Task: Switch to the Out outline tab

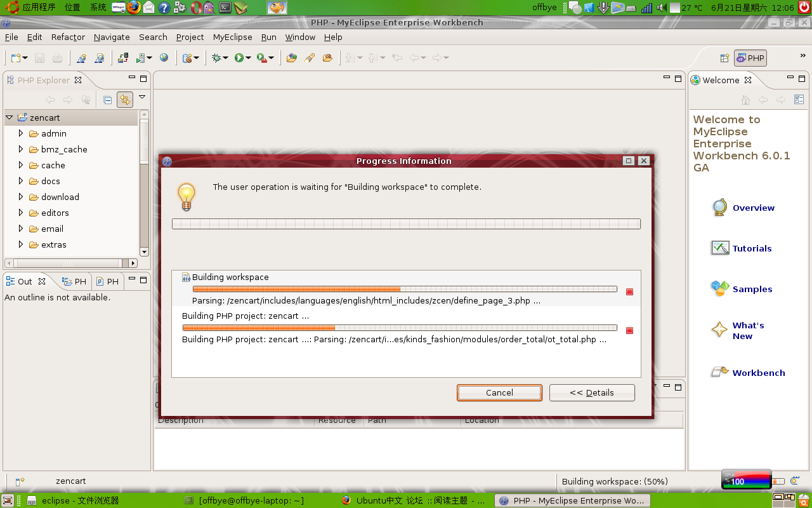Action: 25,281
